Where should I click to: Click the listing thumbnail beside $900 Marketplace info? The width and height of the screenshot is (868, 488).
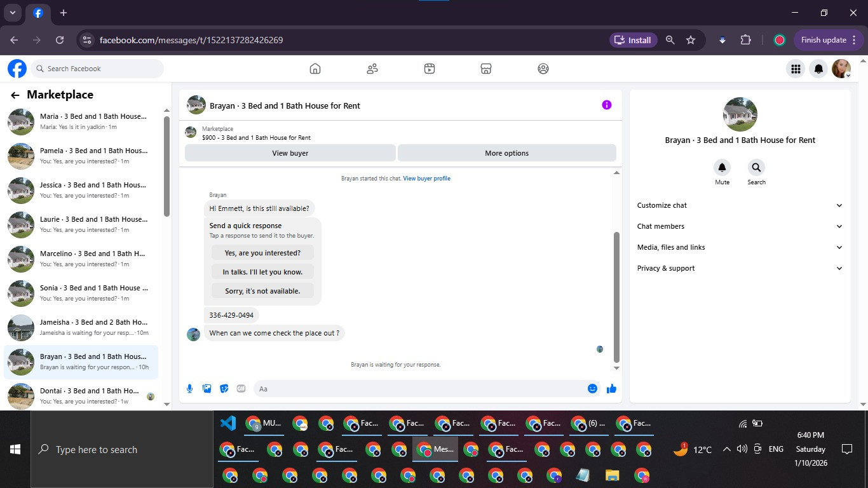(191, 132)
